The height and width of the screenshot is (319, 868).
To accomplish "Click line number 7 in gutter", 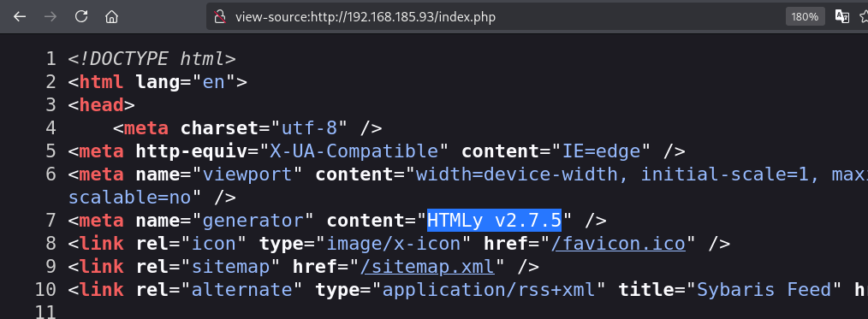I will (51, 221).
